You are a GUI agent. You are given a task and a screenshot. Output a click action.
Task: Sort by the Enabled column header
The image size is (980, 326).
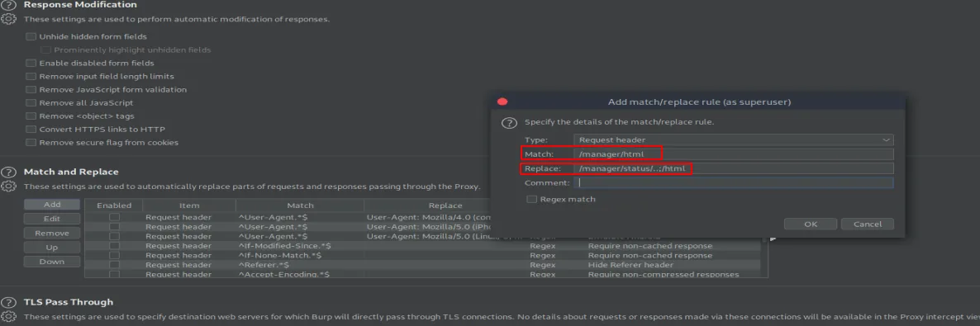tap(114, 206)
